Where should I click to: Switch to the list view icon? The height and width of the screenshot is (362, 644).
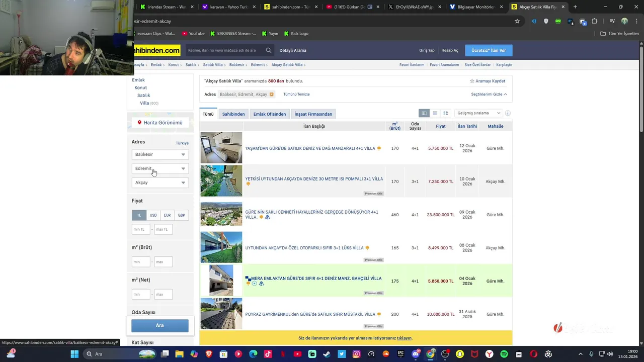(x=435, y=113)
